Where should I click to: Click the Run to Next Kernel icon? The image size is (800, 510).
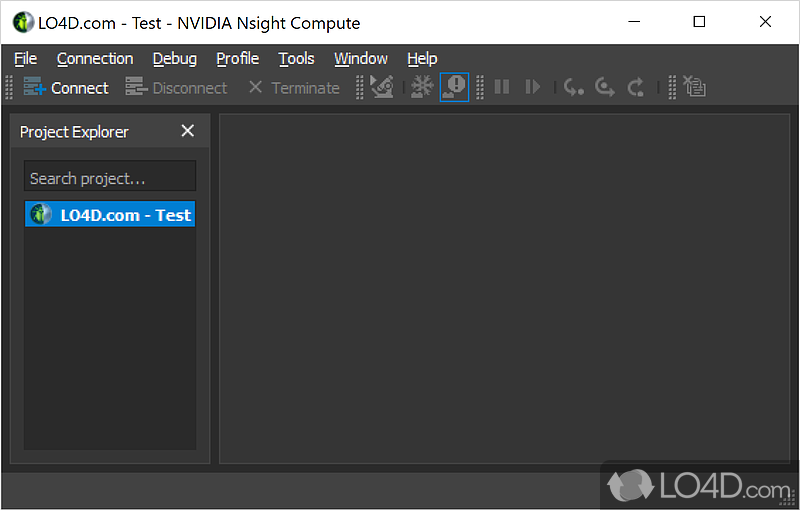574,87
